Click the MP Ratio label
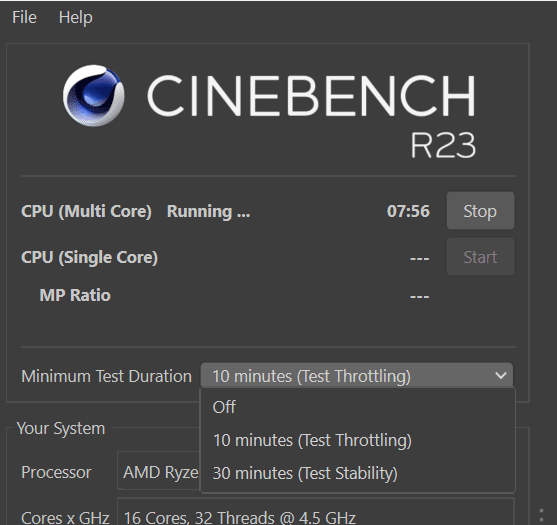Viewport: 557px width, 525px height. pyautogui.click(x=75, y=295)
